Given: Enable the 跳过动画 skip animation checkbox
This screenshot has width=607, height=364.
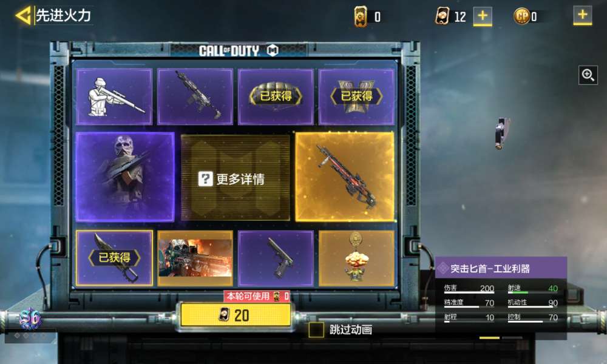Looking at the screenshot, I should (x=316, y=329).
